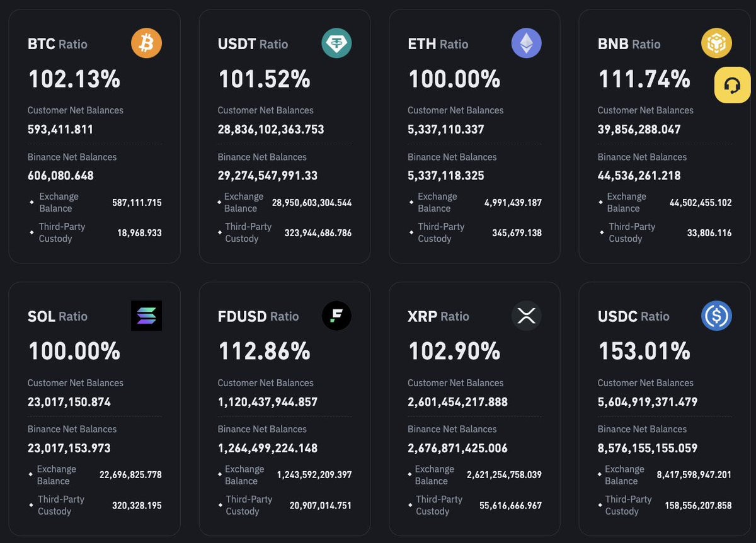Click the USDC 153.01% ratio value
The image size is (756, 543).
[644, 351]
